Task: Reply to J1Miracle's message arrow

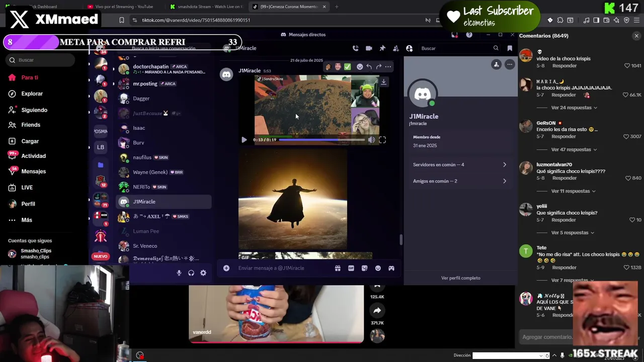Action: pos(369,66)
